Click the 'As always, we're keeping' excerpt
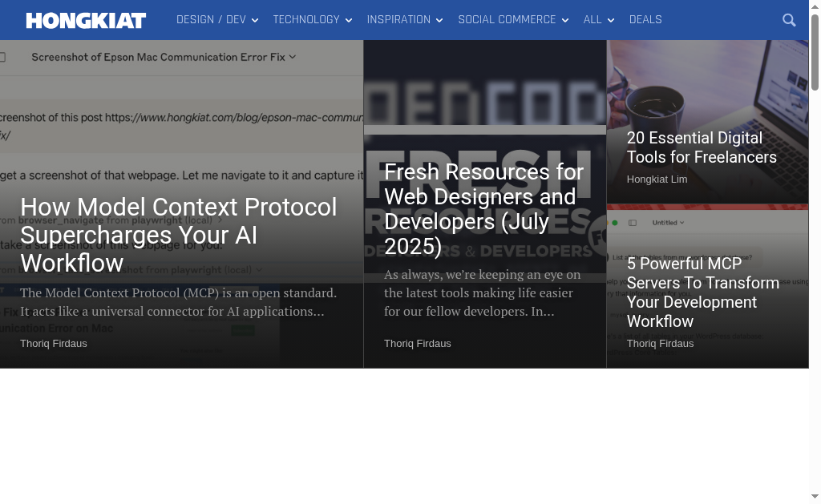Viewport: 821px width, 504px height. (x=482, y=293)
